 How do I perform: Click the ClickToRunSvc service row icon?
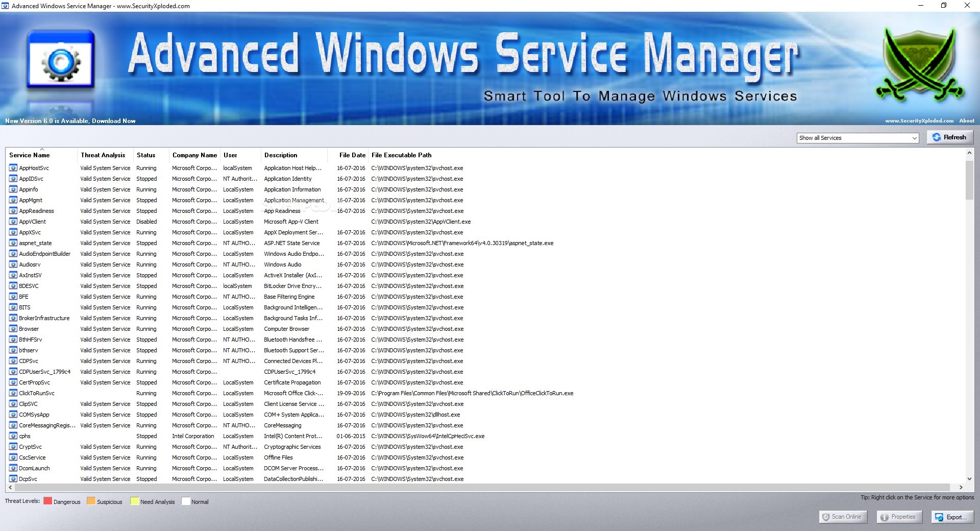(13, 393)
